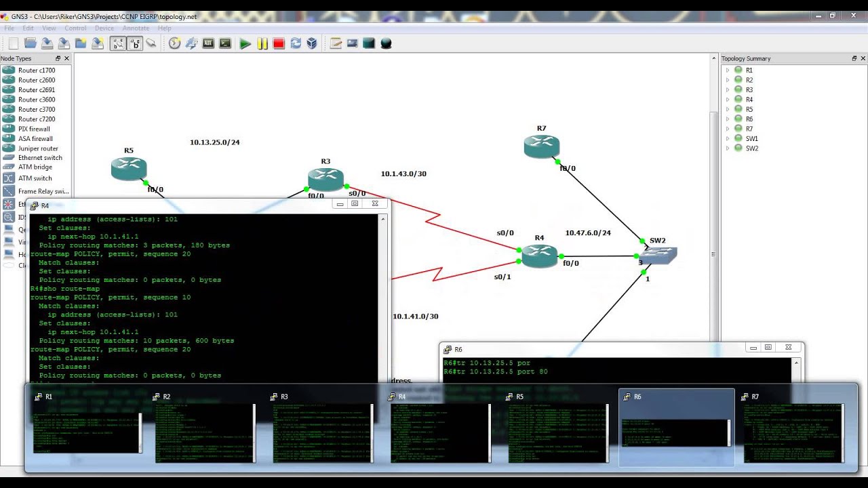Open the View menu
The image size is (868, 488).
(49, 28)
